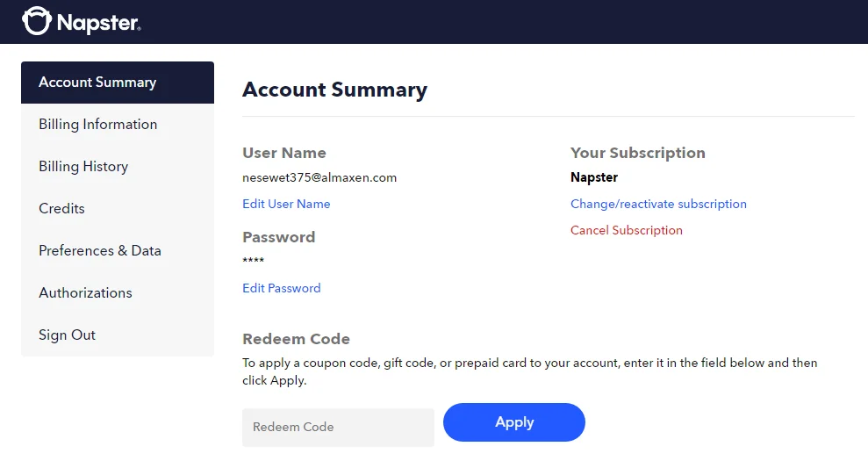Click the Account Summary page heading
The height and width of the screenshot is (468, 868).
click(334, 90)
